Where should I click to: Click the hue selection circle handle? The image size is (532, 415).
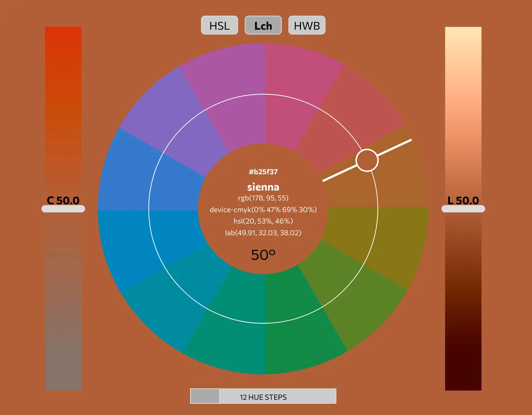(367, 160)
